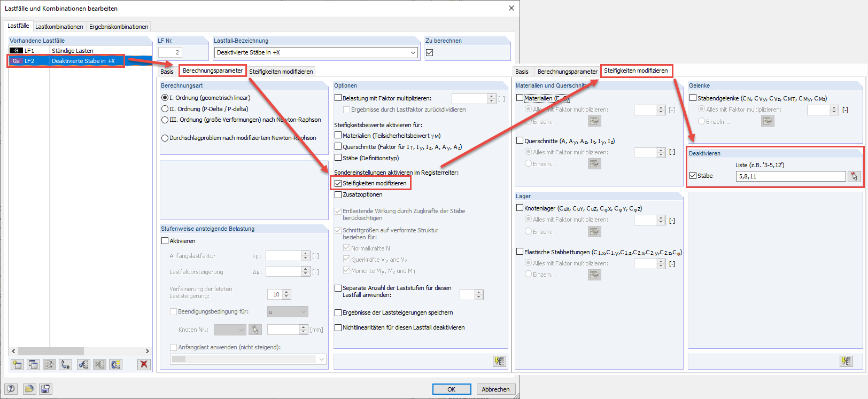The width and height of the screenshot is (868, 399).
Task: Confirm with the OK button
Action: click(x=452, y=389)
